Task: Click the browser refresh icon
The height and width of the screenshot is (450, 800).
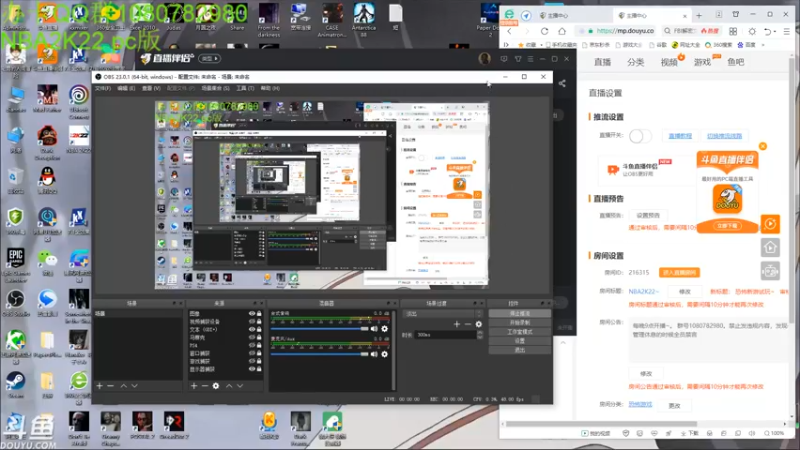Action: click(x=544, y=31)
